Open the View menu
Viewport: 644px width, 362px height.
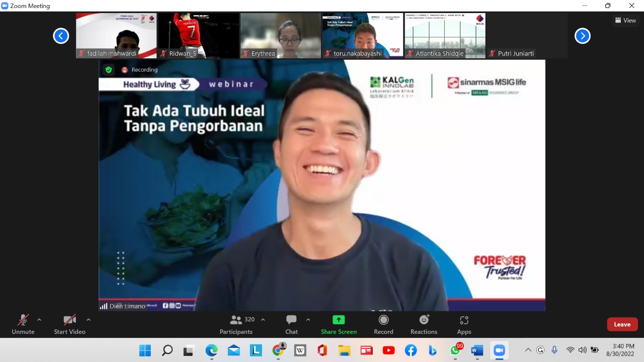tap(625, 20)
